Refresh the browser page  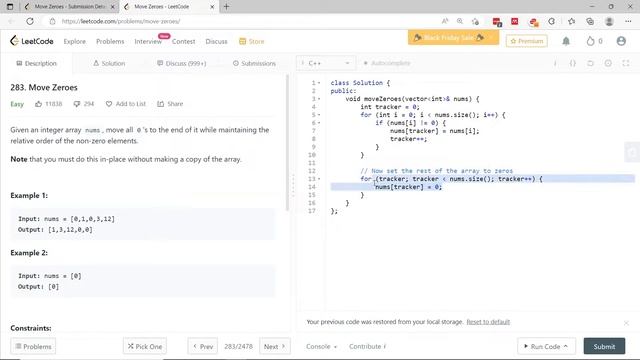[x=30, y=21]
